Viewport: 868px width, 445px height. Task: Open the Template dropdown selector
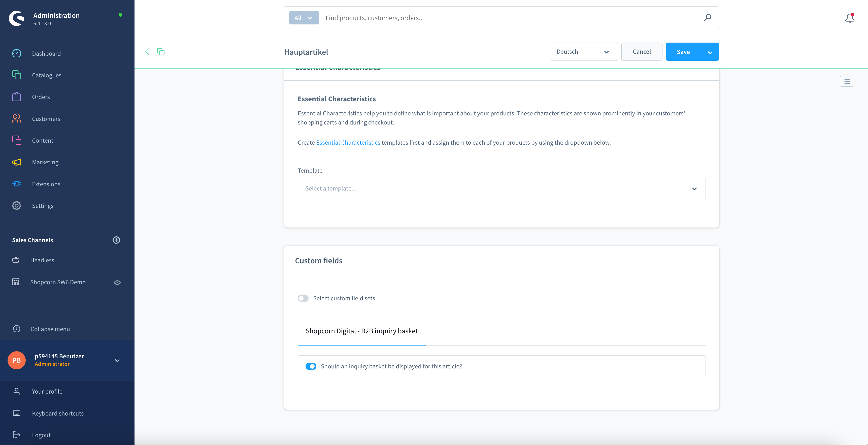click(502, 188)
